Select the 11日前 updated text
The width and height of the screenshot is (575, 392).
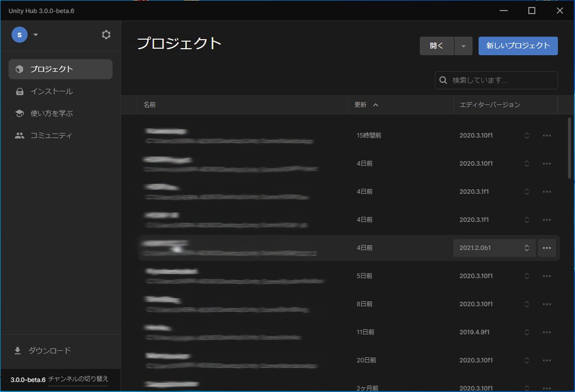pyautogui.click(x=365, y=332)
